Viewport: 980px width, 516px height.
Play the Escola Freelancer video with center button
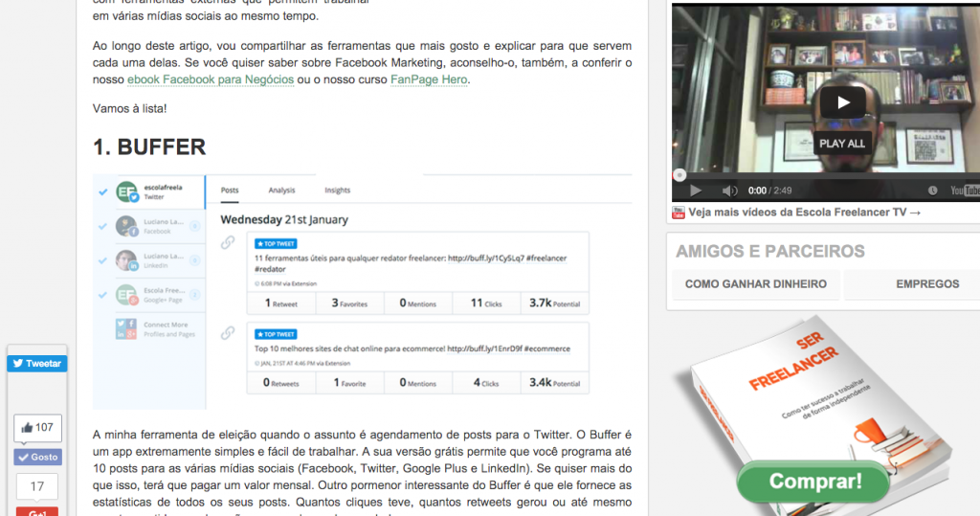pyautogui.click(x=842, y=101)
